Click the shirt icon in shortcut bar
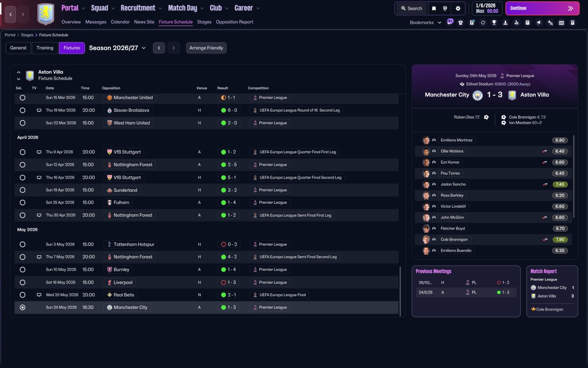The height and width of the screenshot is (368, 588). click(x=461, y=23)
